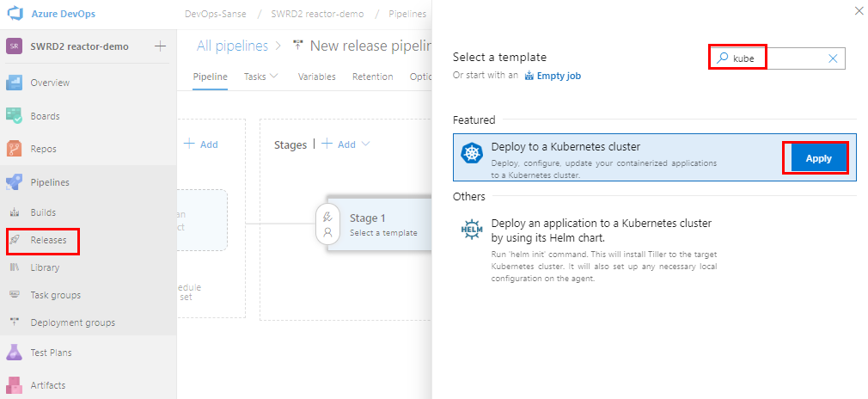Add a new stage with Add button
Screen dimensions: 868x399
pos(339,144)
